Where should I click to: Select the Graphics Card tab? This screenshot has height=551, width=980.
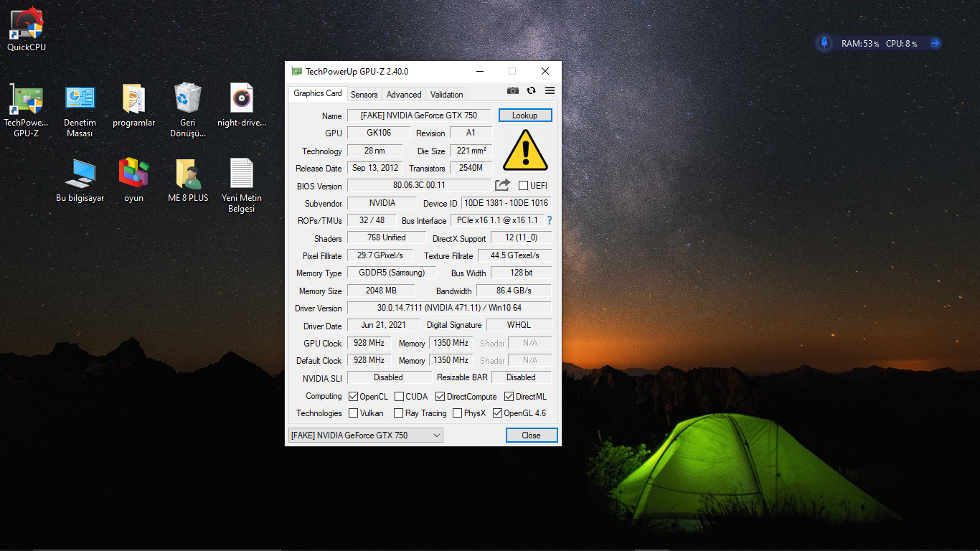(x=318, y=93)
